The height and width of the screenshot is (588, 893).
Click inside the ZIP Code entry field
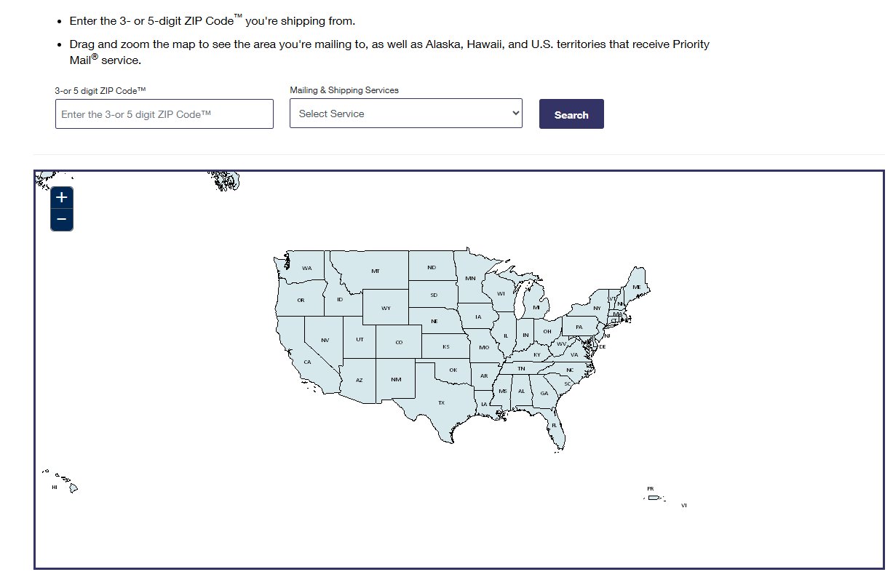coord(164,114)
